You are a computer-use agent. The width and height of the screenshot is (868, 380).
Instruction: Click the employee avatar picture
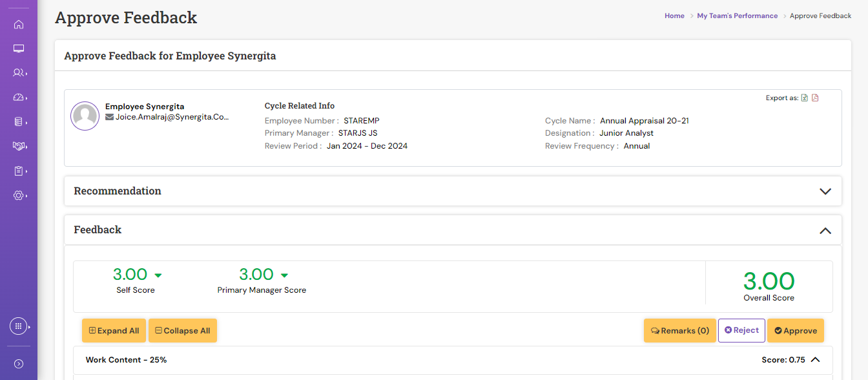pos(85,116)
